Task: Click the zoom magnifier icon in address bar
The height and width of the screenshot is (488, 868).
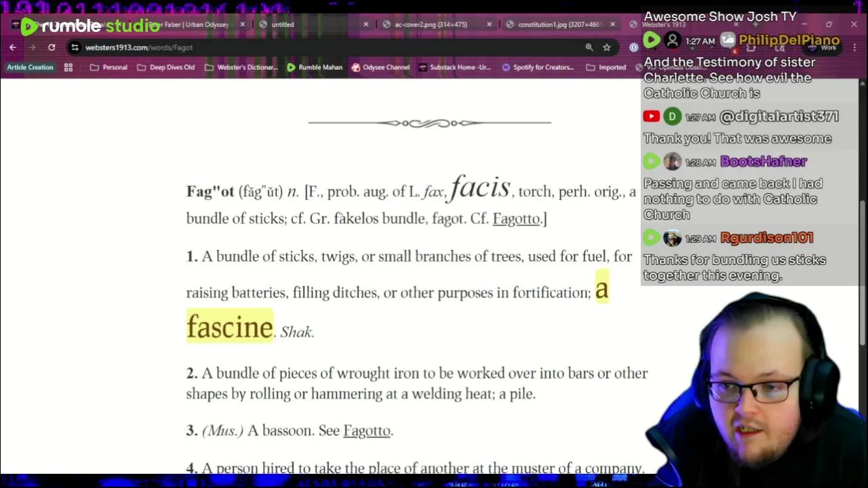Action: click(x=589, y=47)
